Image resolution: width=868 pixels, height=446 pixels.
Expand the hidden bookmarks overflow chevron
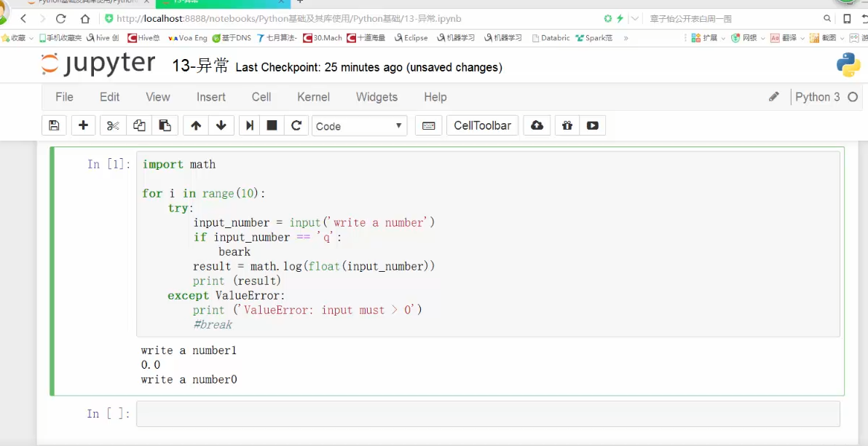point(626,38)
